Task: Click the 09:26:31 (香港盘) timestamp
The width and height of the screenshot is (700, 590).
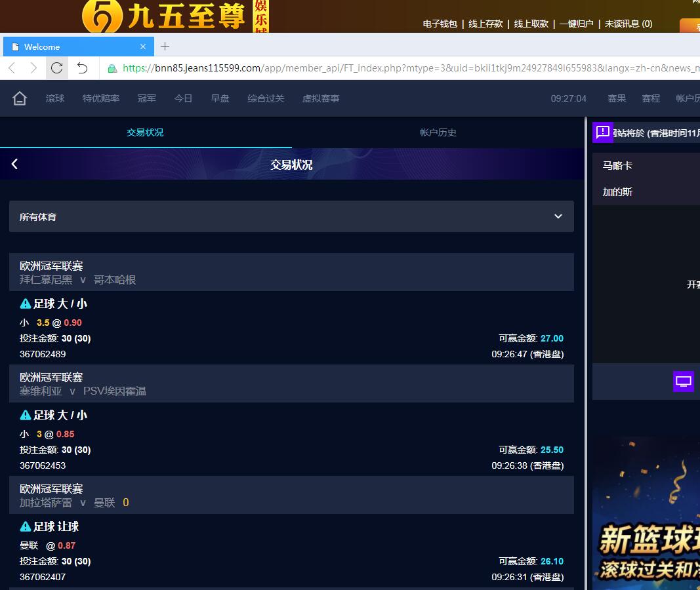Action: (527, 577)
